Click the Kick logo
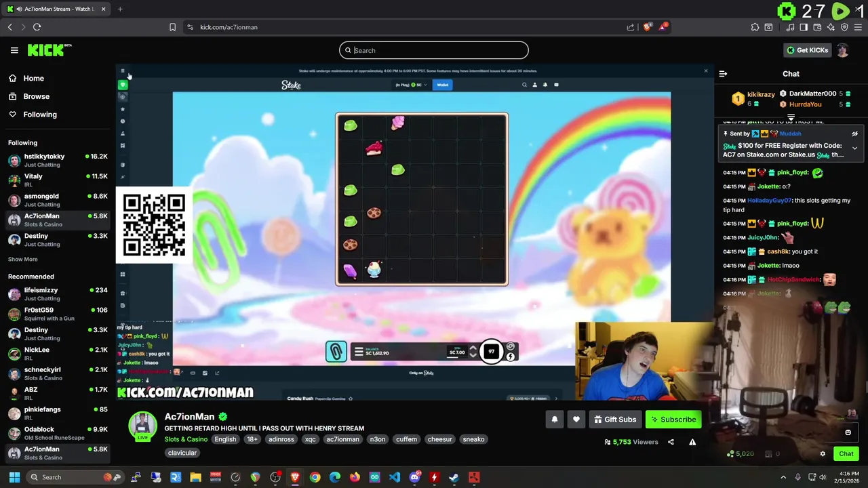This screenshot has width=868, height=488. tap(49, 50)
